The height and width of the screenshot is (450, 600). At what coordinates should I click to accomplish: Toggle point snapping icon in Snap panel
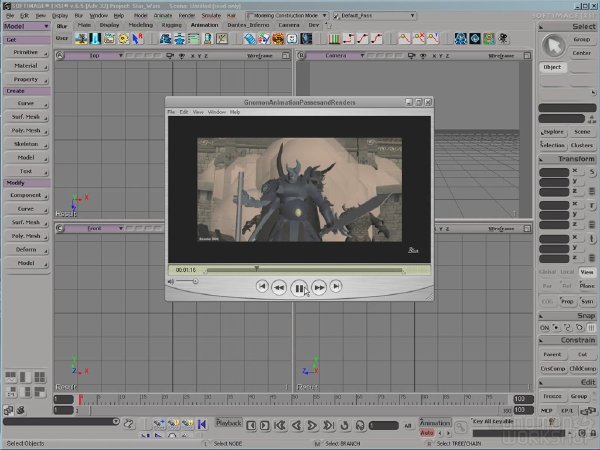pyautogui.click(x=556, y=328)
